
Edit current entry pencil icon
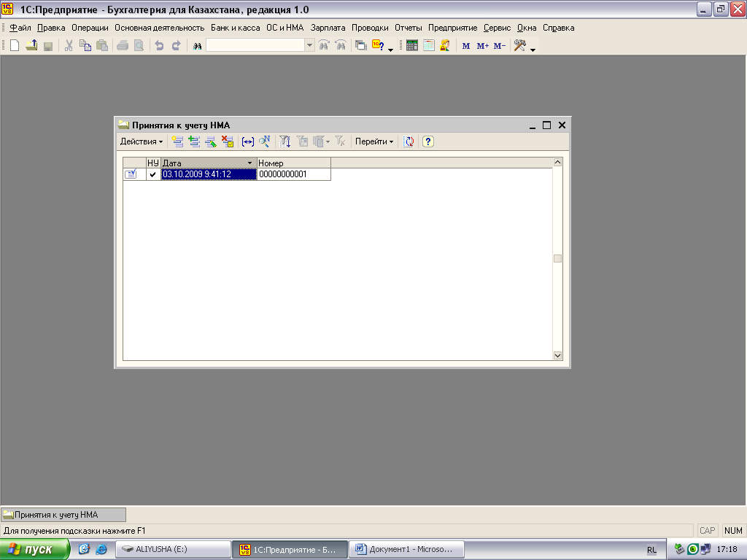211,141
